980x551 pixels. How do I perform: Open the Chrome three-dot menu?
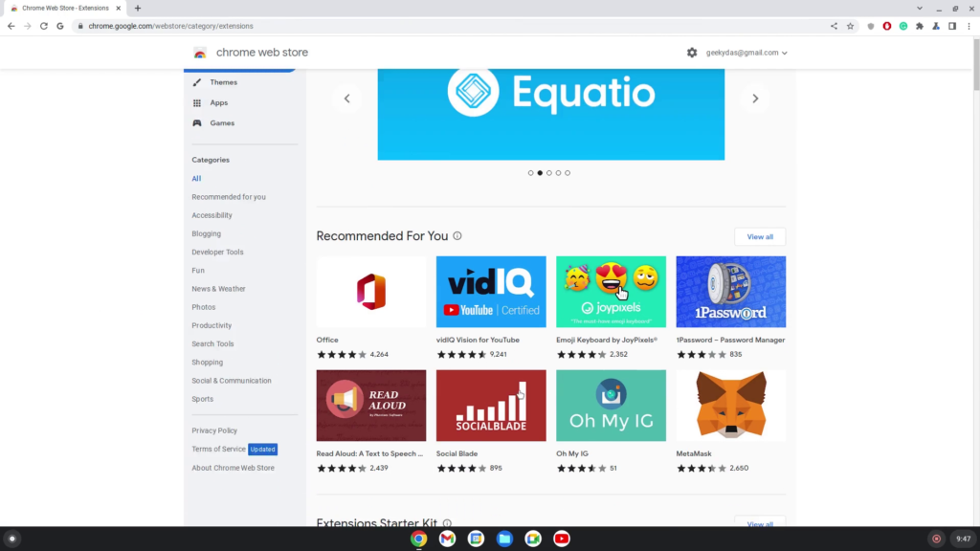969,26
